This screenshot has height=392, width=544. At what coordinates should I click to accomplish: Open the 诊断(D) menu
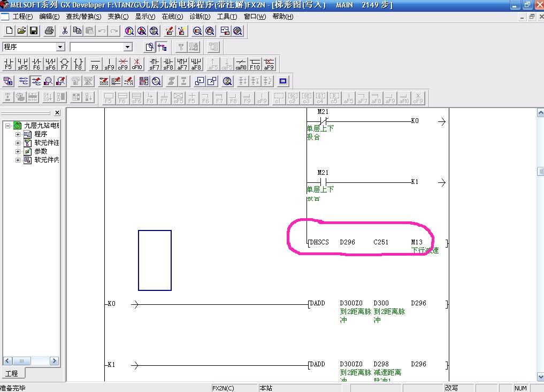click(x=200, y=17)
